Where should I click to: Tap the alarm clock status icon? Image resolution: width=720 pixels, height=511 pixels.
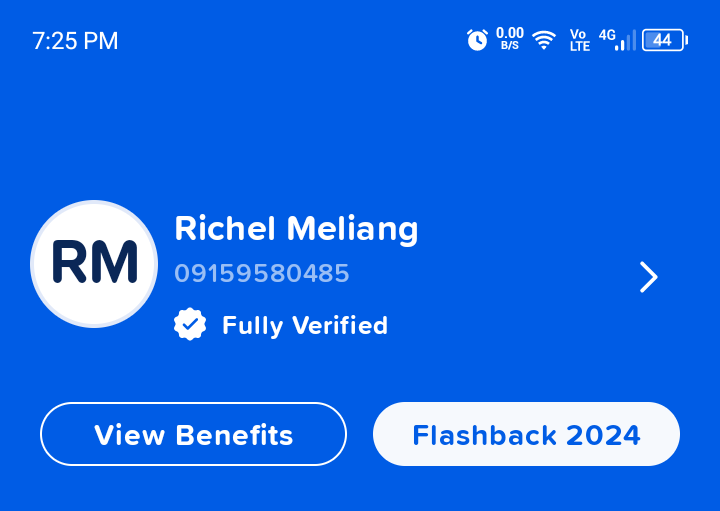point(477,40)
